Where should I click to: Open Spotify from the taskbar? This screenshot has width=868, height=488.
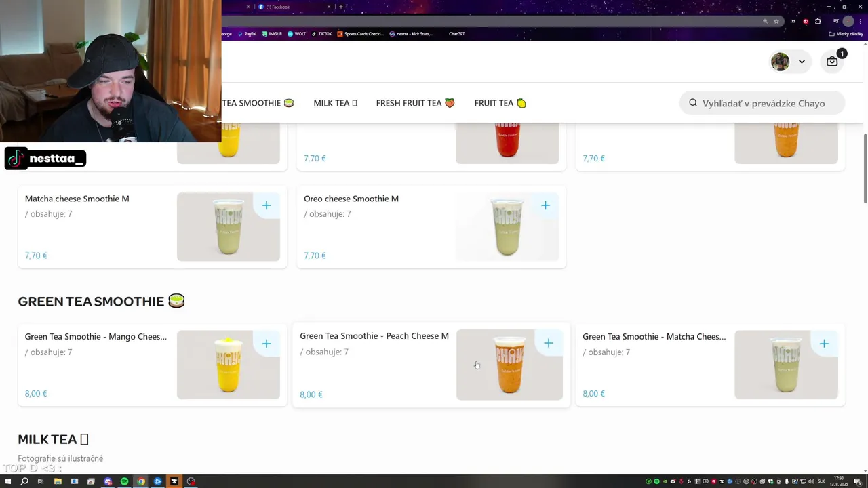[x=124, y=481]
